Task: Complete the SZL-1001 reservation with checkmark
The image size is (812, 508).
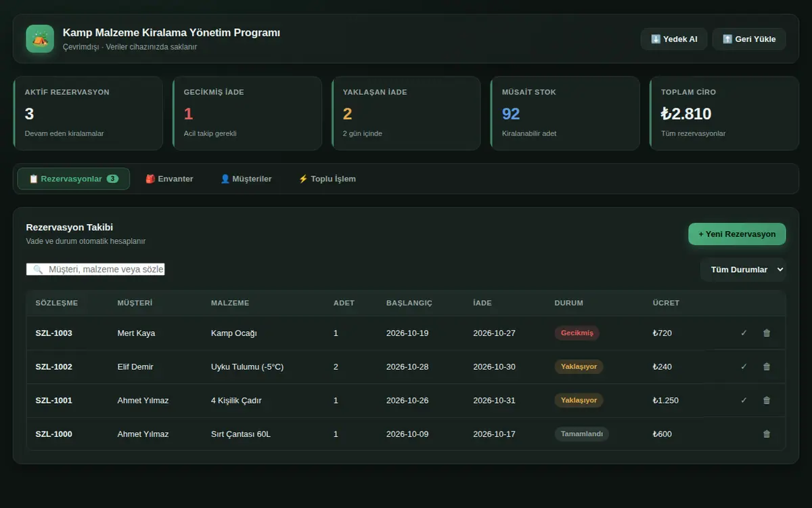Action: pyautogui.click(x=744, y=400)
